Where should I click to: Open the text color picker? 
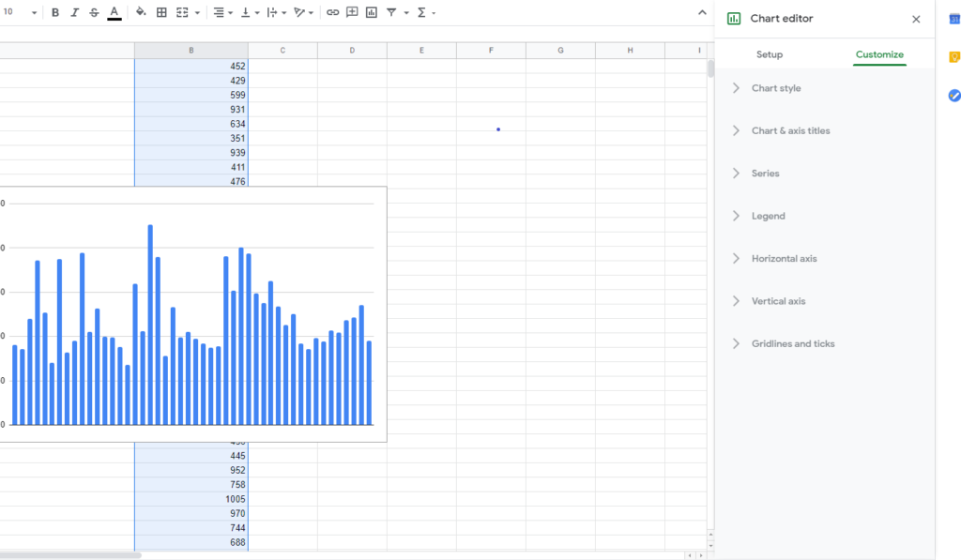(114, 12)
